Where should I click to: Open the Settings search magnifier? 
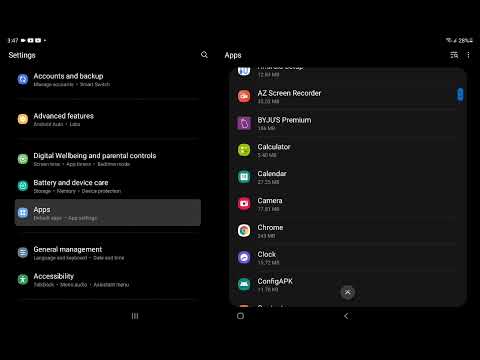point(204,55)
